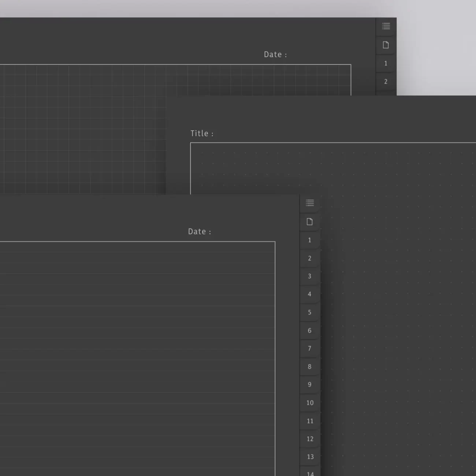Image resolution: width=476 pixels, height=476 pixels.
Task: Click inside the lined writing area
Action: [x=137, y=359]
